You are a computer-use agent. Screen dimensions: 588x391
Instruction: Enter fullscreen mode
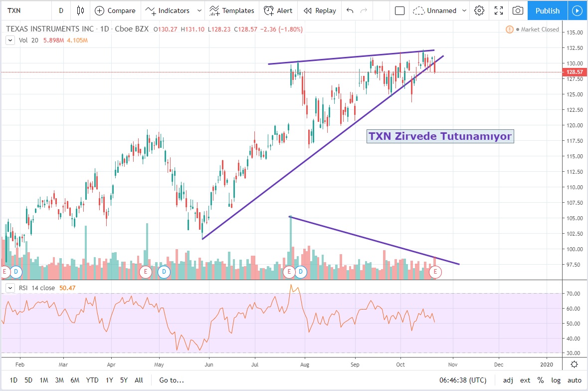click(499, 10)
